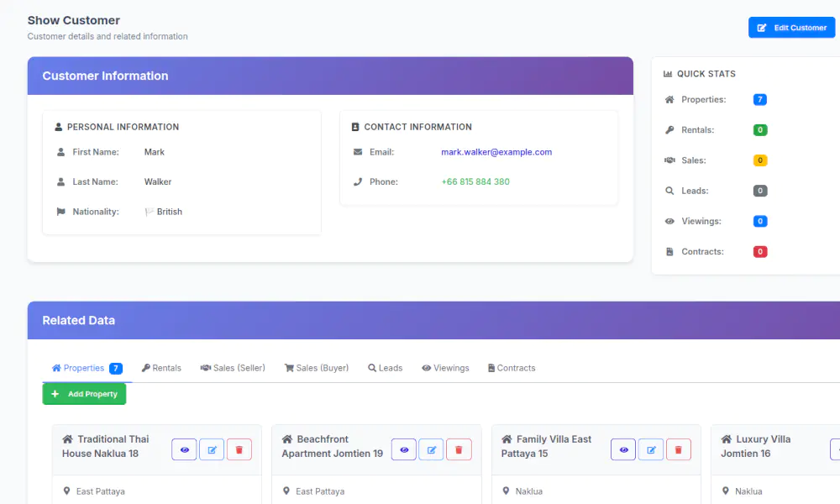Select the Leads tab
This screenshot has width=840, height=504.
click(x=385, y=367)
